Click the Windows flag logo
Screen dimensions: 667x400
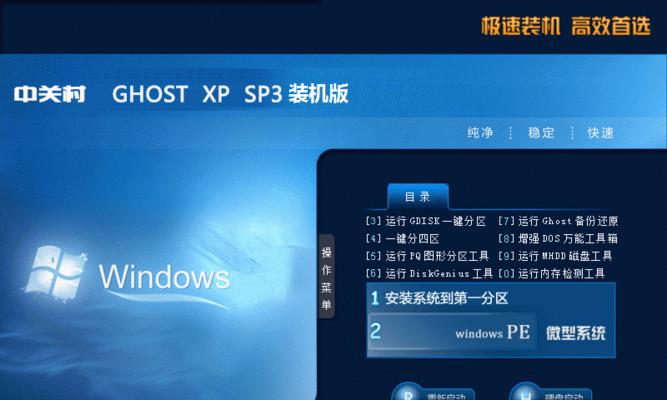pos(55,274)
